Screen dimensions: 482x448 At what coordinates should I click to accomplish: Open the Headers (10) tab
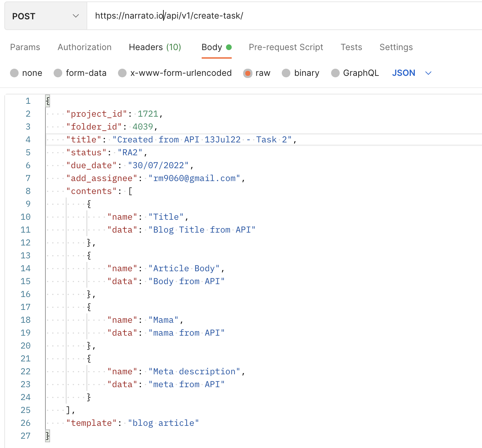click(155, 47)
